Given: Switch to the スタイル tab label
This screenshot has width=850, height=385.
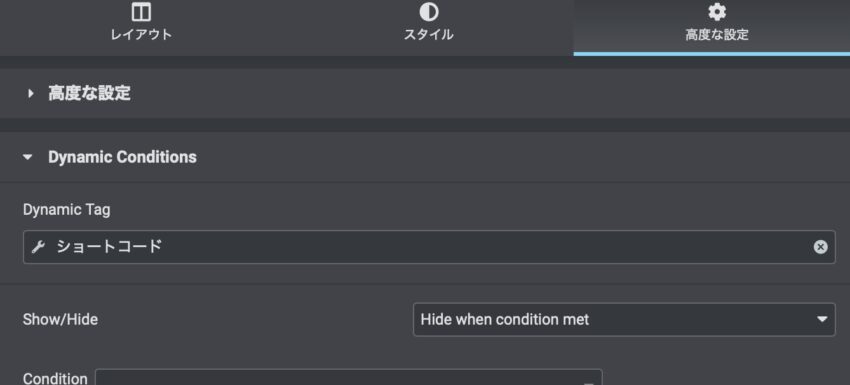Looking at the screenshot, I should coord(428,35).
